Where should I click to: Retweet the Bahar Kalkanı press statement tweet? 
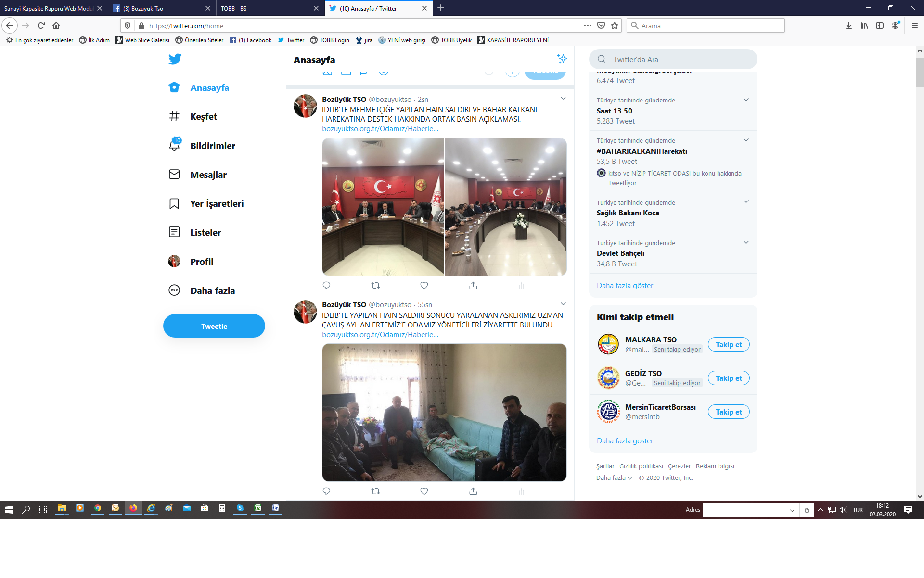click(375, 285)
